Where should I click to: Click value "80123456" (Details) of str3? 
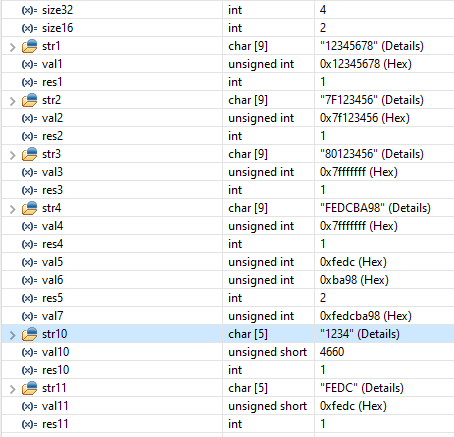pos(372,154)
